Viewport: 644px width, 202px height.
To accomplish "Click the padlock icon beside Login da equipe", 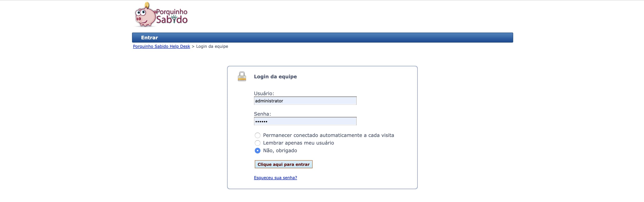I will 242,76.
